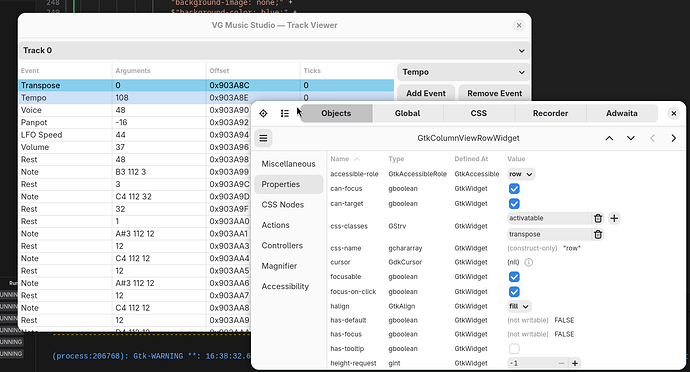Click the cursor info icon
Screen dimensions: 690x372
(529, 262)
